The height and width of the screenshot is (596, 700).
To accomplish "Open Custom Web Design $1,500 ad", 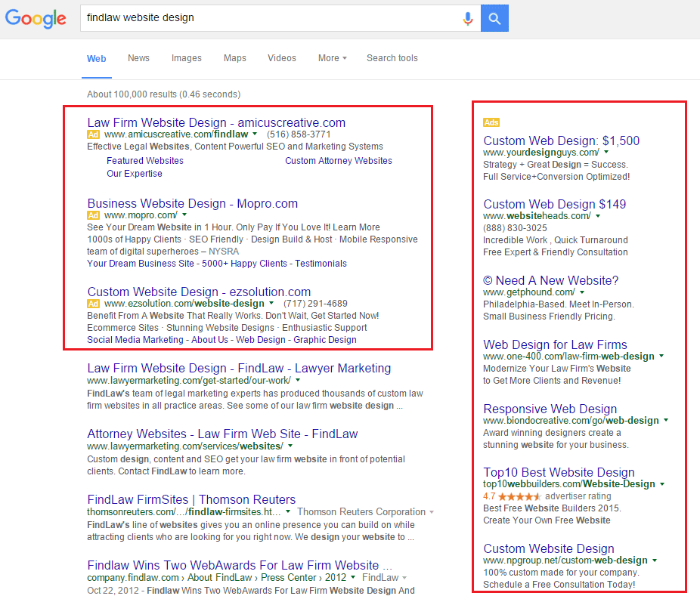I will [561, 141].
